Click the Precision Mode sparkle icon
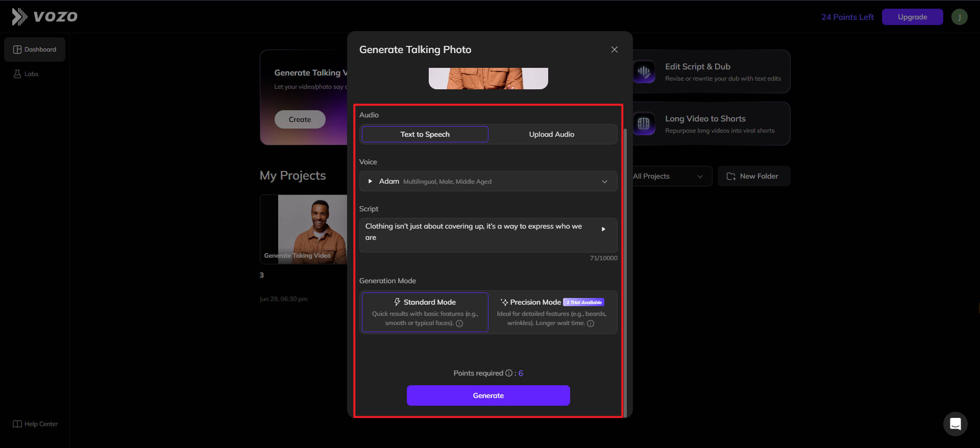 (504, 302)
